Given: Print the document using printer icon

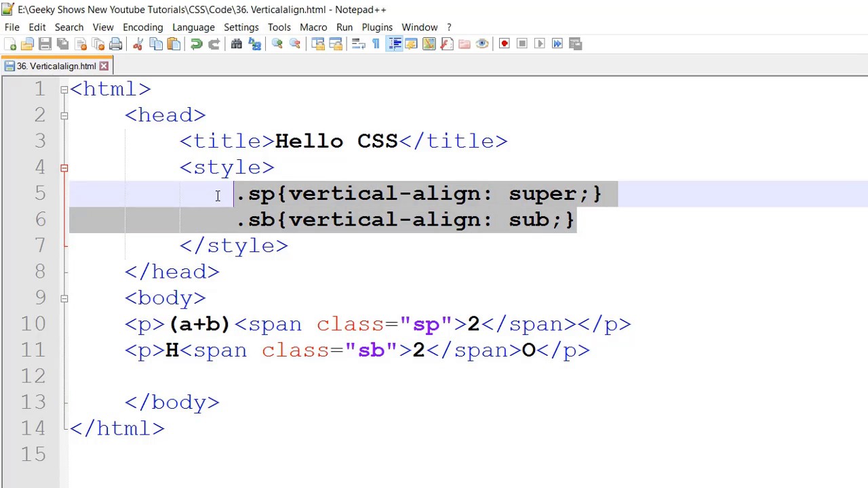Looking at the screenshot, I should coord(116,44).
